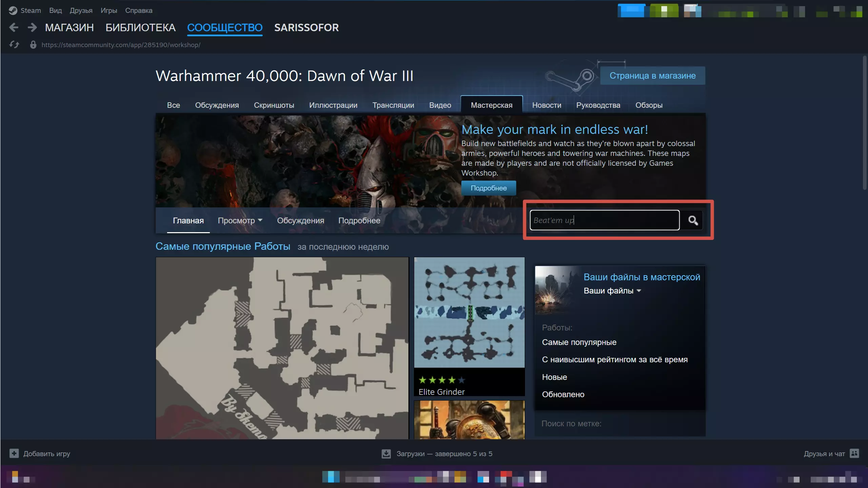Open the Самые популярные link

pyautogui.click(x=579, y=342)
